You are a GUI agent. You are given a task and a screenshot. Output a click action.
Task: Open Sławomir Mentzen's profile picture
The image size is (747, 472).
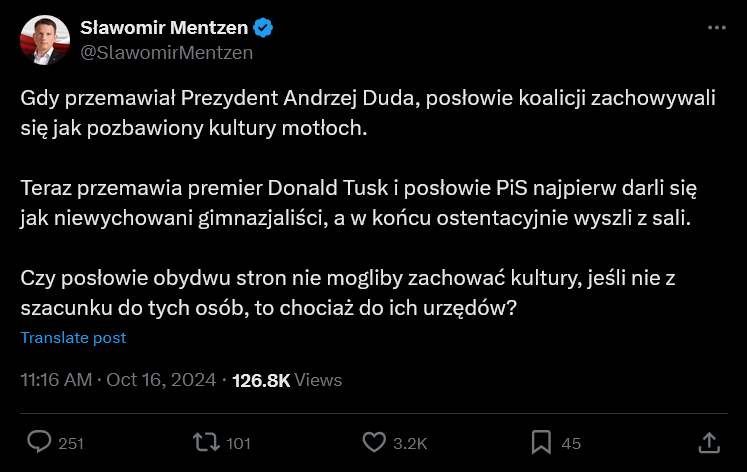(44, 40)
